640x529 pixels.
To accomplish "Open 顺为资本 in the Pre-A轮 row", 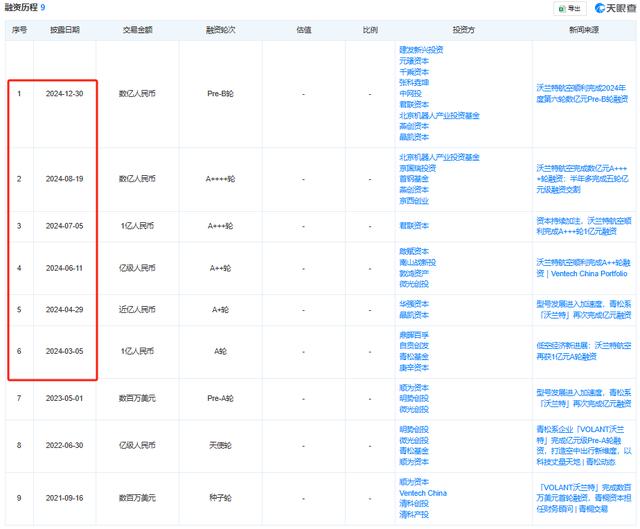I will pyautogui.click(x=414, y=387).
